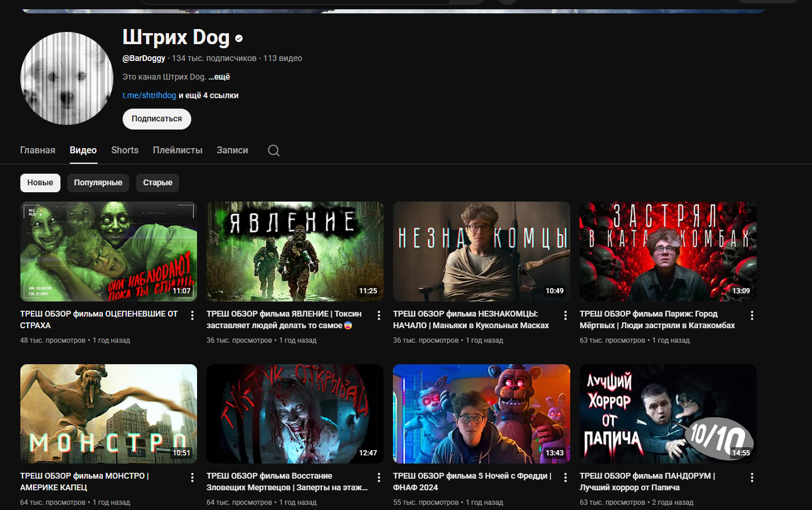Click the 11:07 duration badge
The width and height of the screenshot is (812, 510).
182,291
